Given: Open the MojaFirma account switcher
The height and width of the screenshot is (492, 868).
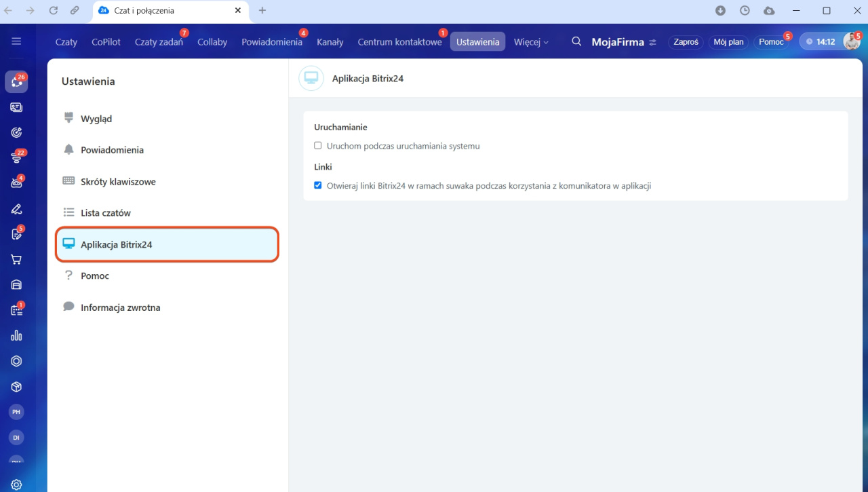Looking at the screenshot, I should click(x=623, y=41).
